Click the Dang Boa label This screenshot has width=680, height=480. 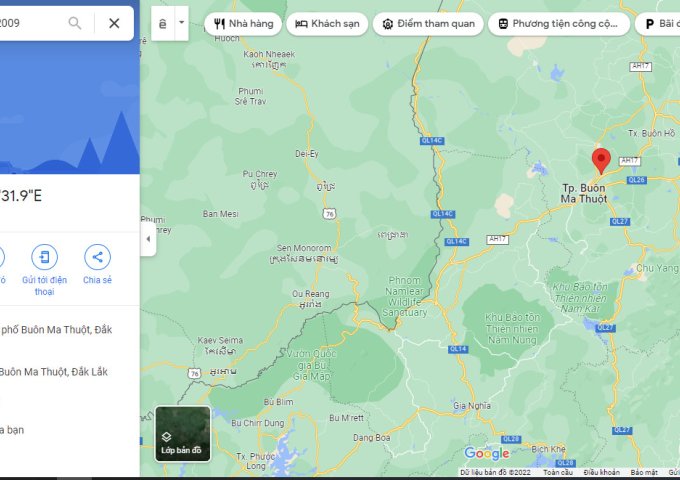[371, 438]
